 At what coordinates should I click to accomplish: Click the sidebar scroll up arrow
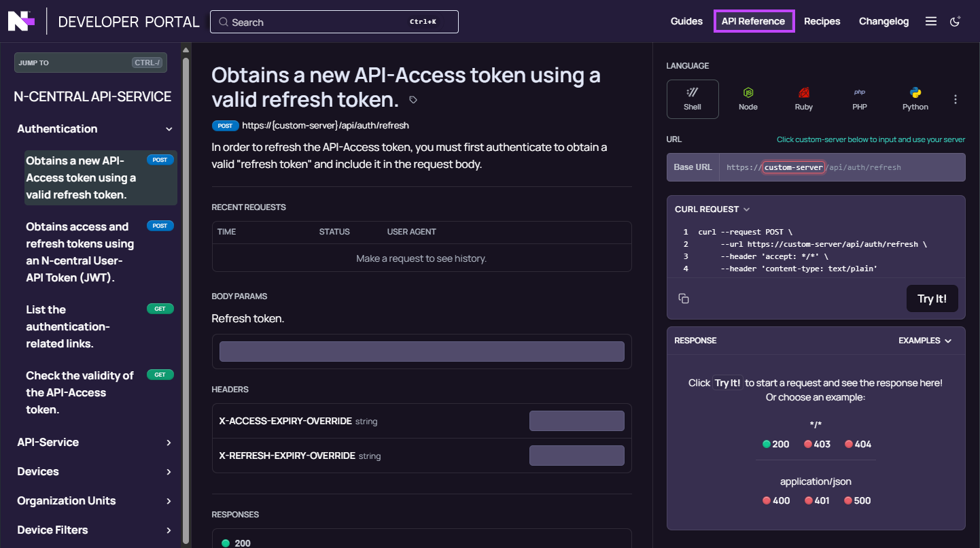coord(186,49)
